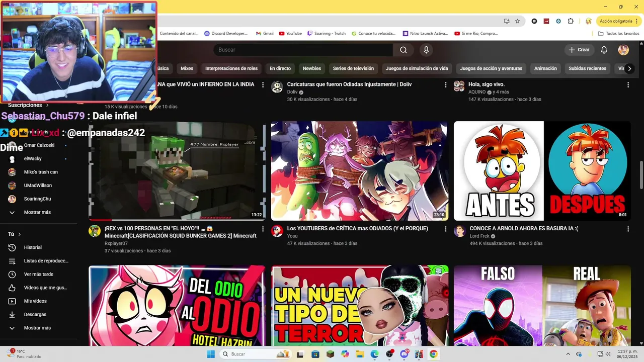Open the ANTES DESPUES Arnold thumbnail
This screenshot has width=644, height=362.
(542, 171)
